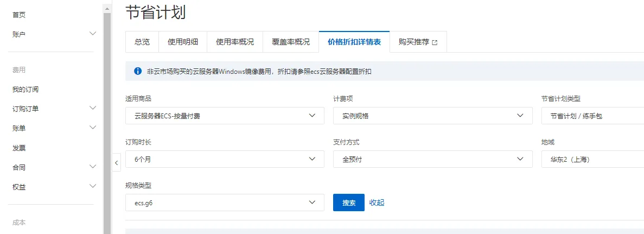Image resolution: width=644 pixels, height=234 pixels.
Task: Click the blue info icon in notice
Action: [138, 71]
